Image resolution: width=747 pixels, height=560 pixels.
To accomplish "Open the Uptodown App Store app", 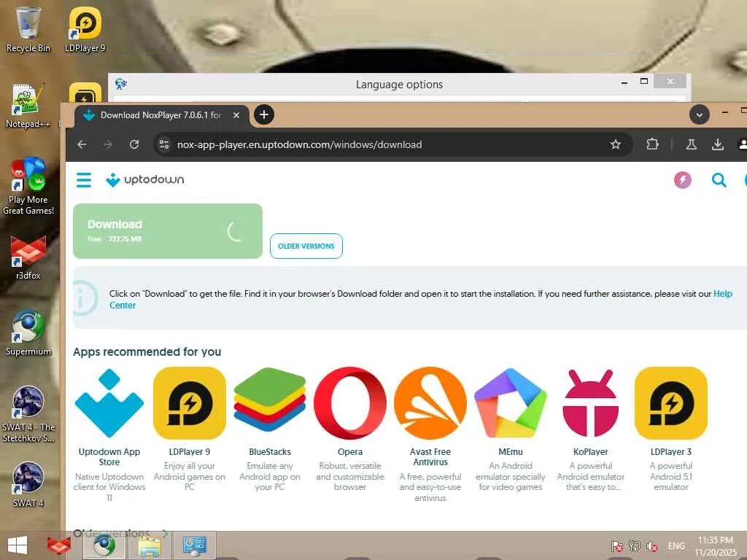I will [x=109, y=435].
